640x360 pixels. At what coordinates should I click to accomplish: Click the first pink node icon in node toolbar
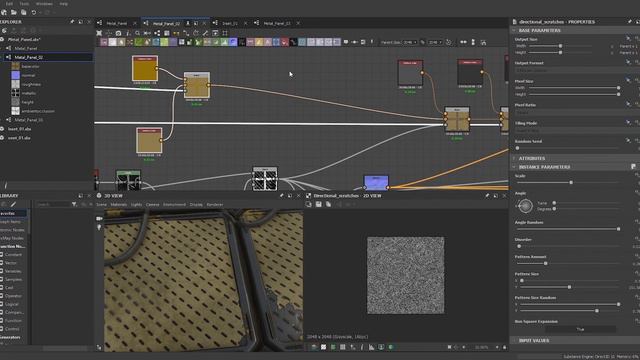click(104, 42)
